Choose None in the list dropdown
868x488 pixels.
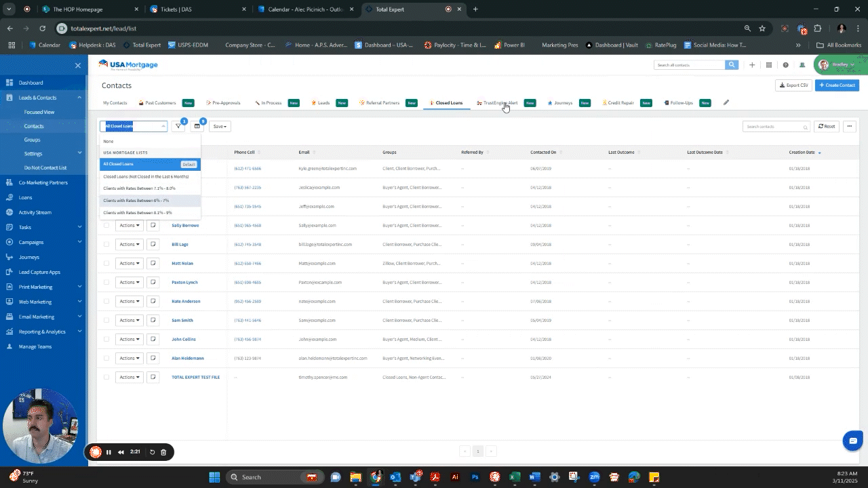[x=150, y=141]
